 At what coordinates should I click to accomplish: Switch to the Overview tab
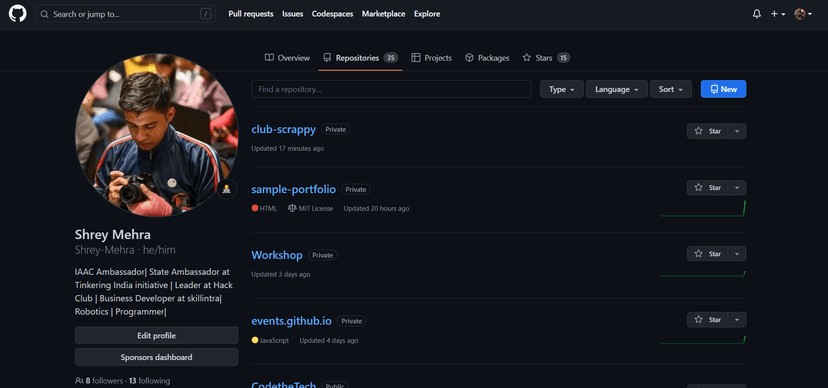pyautogui.click(x=287, y=58)
